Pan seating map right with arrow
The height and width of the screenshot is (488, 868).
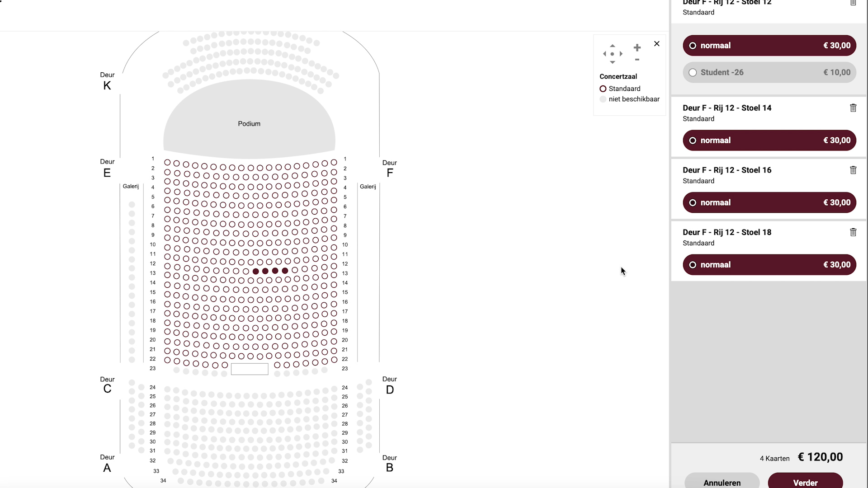(x=621, y=54)
